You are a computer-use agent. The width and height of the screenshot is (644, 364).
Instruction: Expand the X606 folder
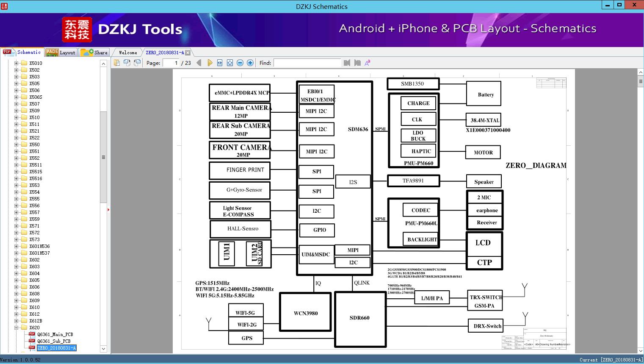(x=16, y=287)
